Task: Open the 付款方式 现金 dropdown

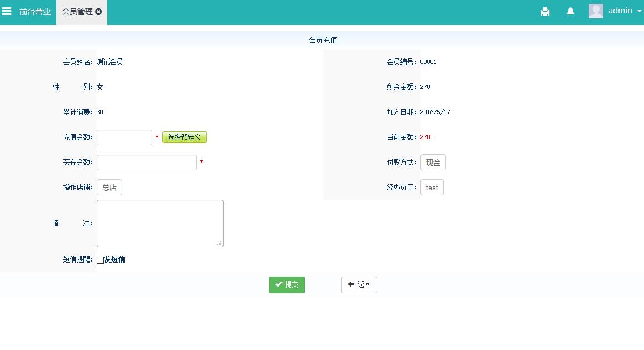Action: pos(433,162)
